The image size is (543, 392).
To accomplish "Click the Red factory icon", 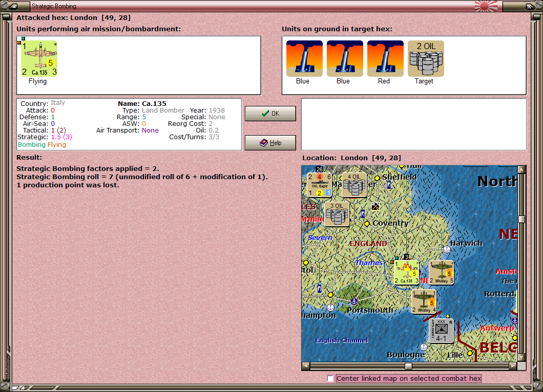I will click(x=385, y=58).
